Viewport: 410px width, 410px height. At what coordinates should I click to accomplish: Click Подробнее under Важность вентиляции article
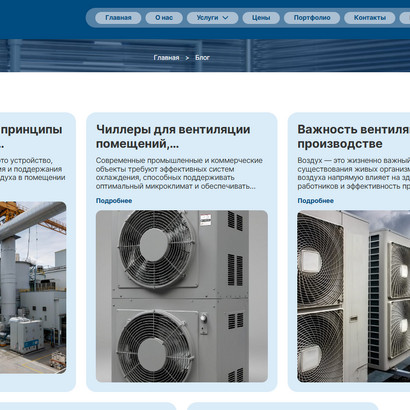click(x=315, y=201)
